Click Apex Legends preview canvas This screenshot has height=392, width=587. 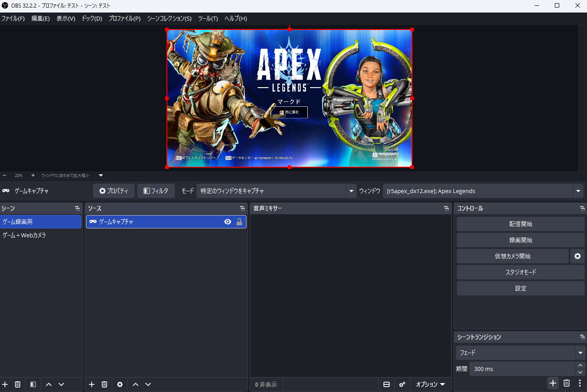point(289,98)
